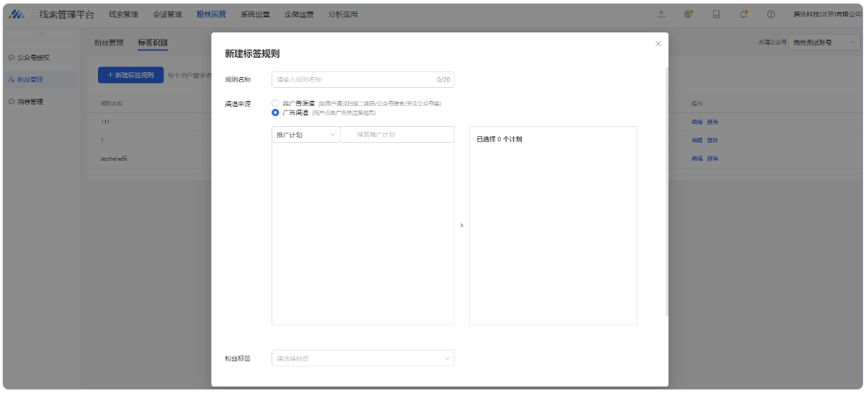
Task: Click the upload icon in top bar
Action: click(661, 14)
